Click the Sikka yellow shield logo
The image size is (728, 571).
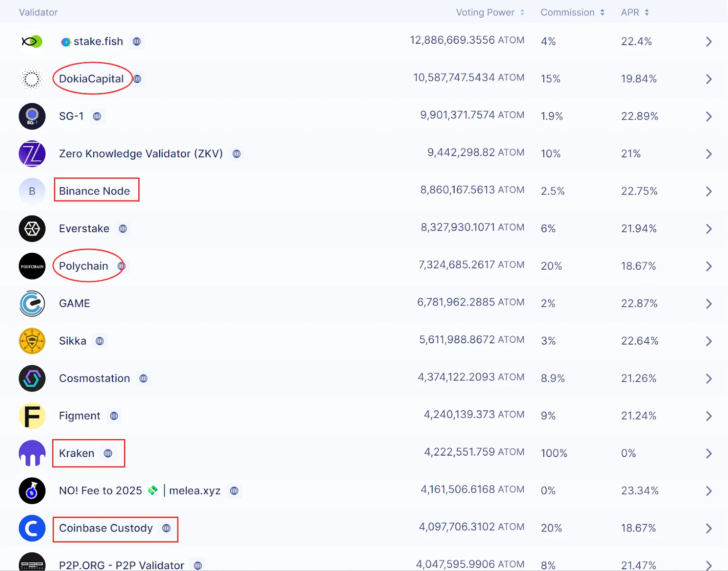[x=32, y=341]
